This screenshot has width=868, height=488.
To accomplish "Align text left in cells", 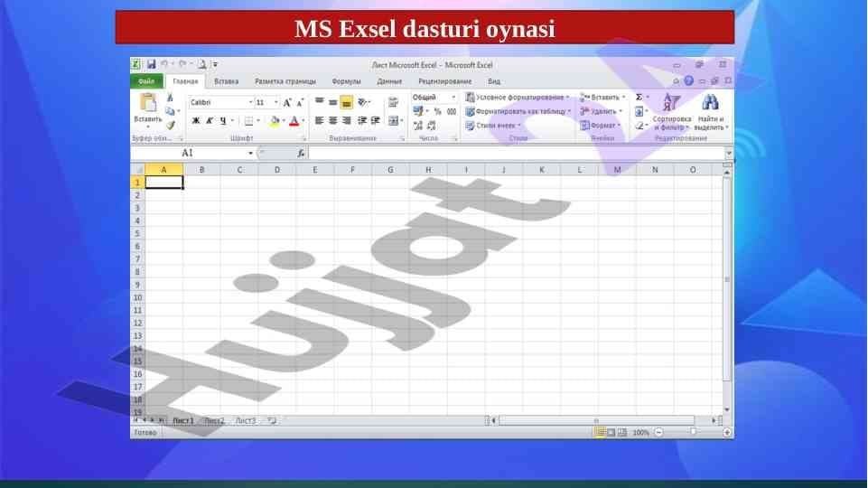I will 320,120.
